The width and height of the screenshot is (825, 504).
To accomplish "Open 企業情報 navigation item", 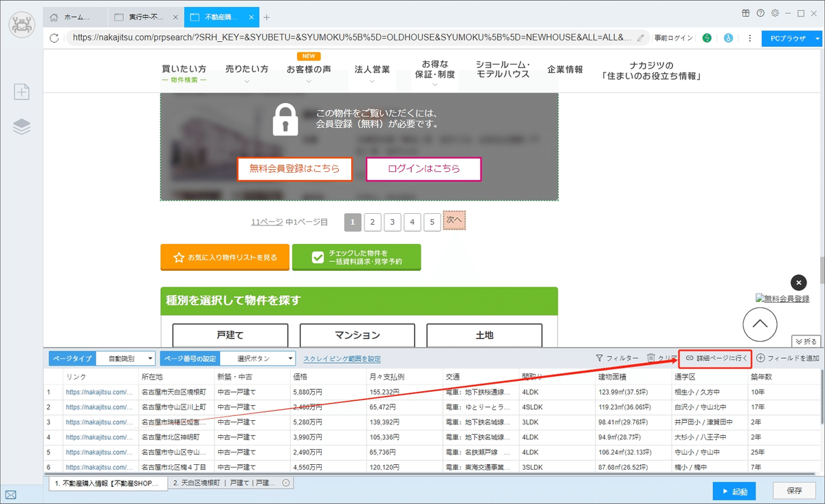I will point(565,69).
